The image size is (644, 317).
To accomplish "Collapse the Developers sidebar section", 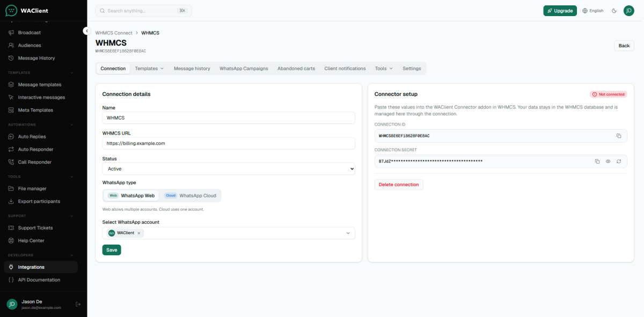I will (x=72, y=255).
